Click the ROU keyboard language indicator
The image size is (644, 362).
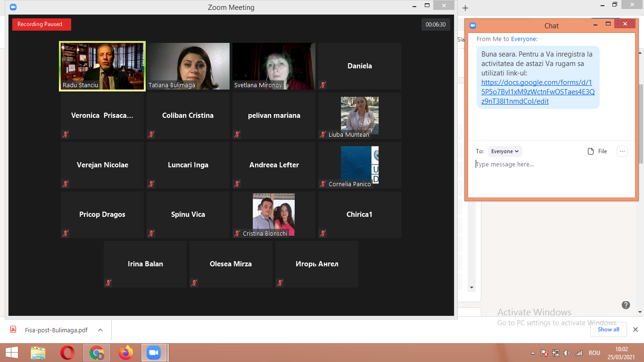[594, 353]
